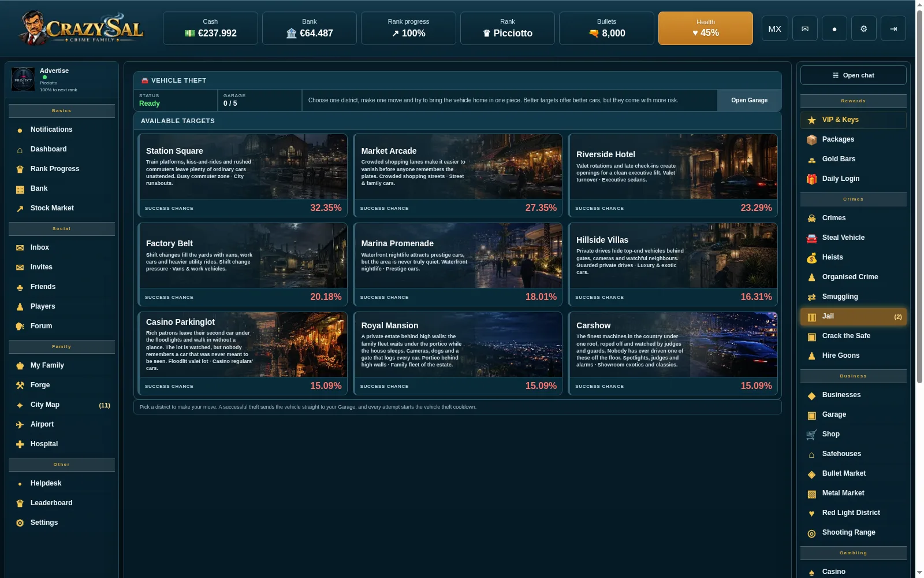Choose the Carshow target
Image resolution: width=924 pixels, height=578 pixels.
(x=673, y=354)
